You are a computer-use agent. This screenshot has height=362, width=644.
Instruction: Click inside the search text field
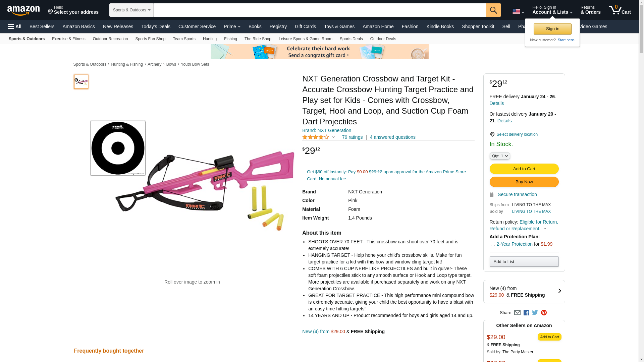320,10
